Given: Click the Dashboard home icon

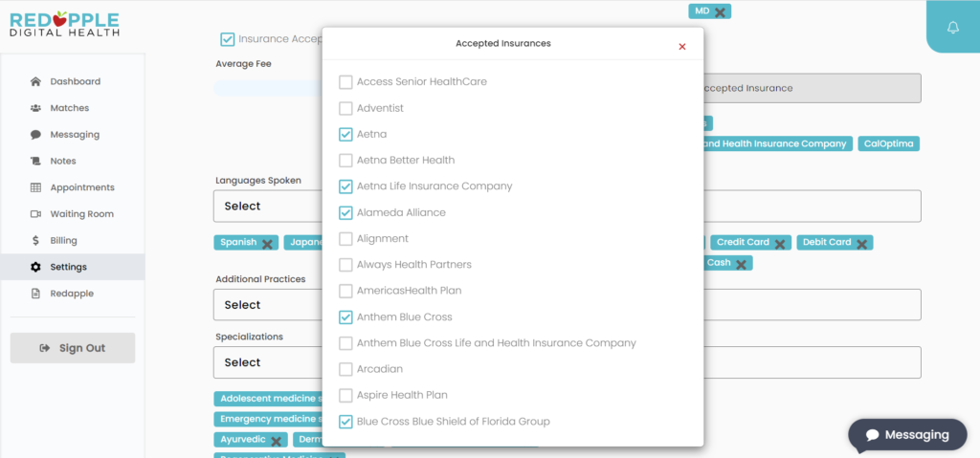Looking at the screenshot, I should coord(35,82).
